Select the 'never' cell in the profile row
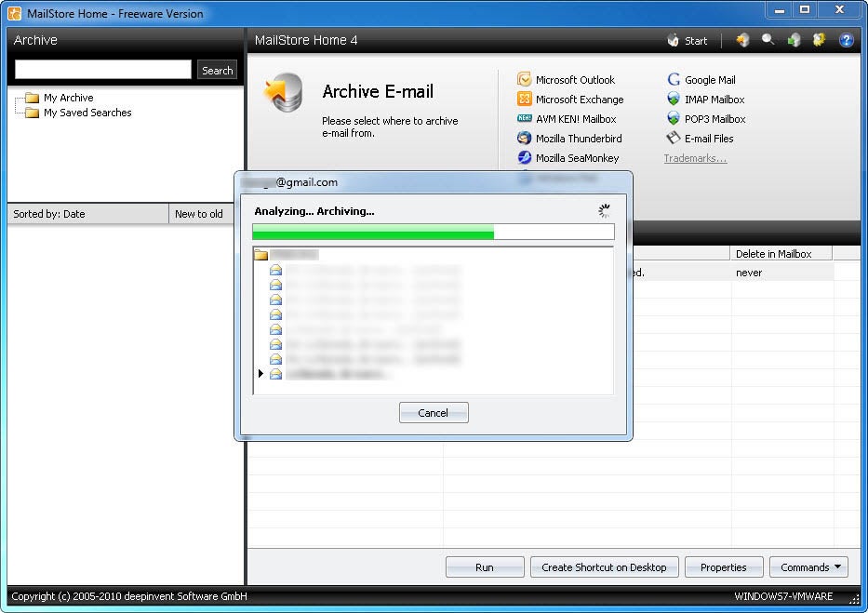Screen dimensions: 868x613 [781, 273]
